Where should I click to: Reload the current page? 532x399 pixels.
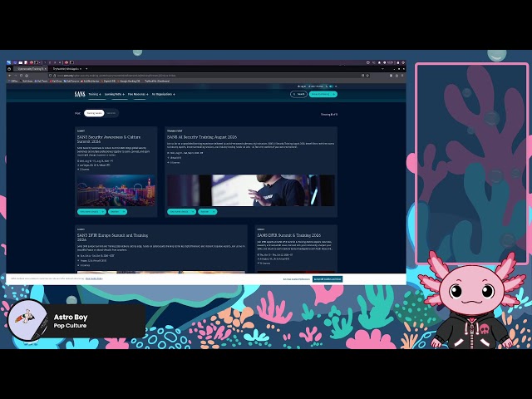click(x=21, y=76)
